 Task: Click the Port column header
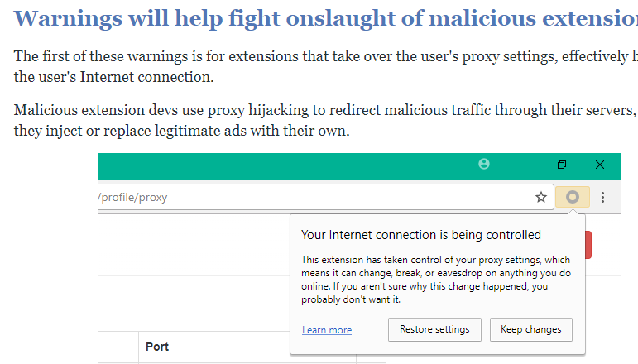click(157, 347)
